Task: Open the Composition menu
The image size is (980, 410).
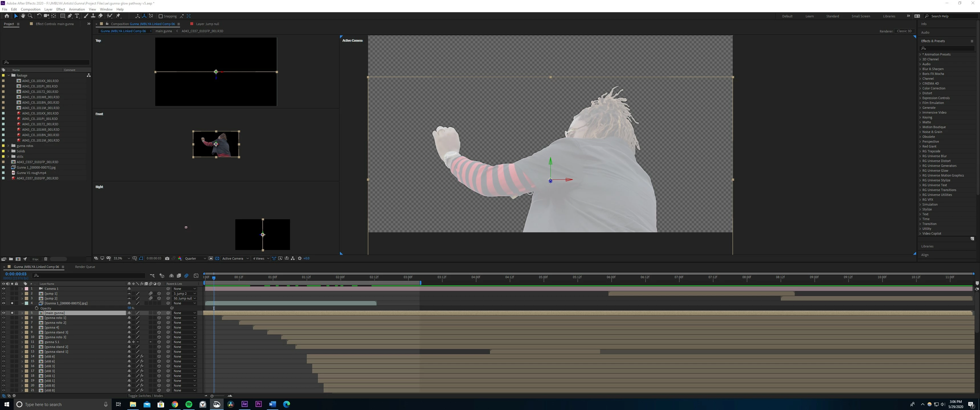Action: (30, 9)
